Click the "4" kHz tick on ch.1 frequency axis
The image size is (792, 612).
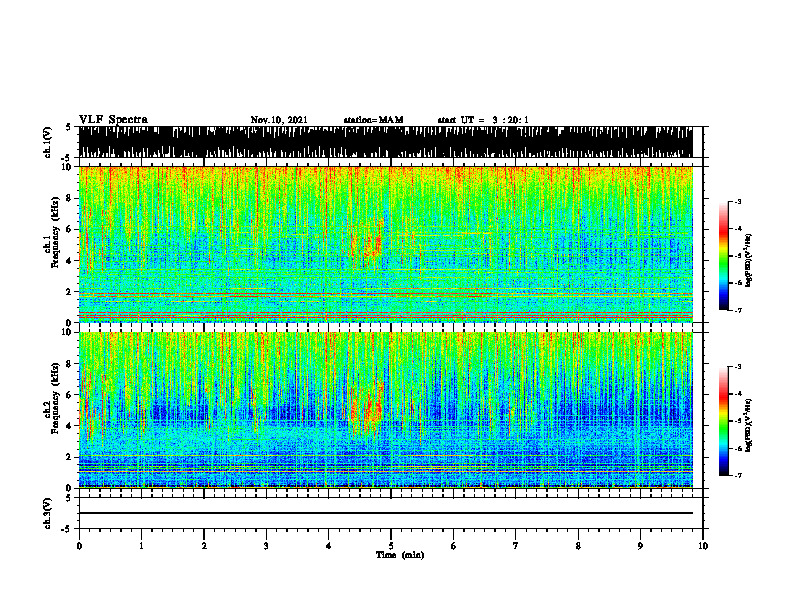(x=70, y=261)
